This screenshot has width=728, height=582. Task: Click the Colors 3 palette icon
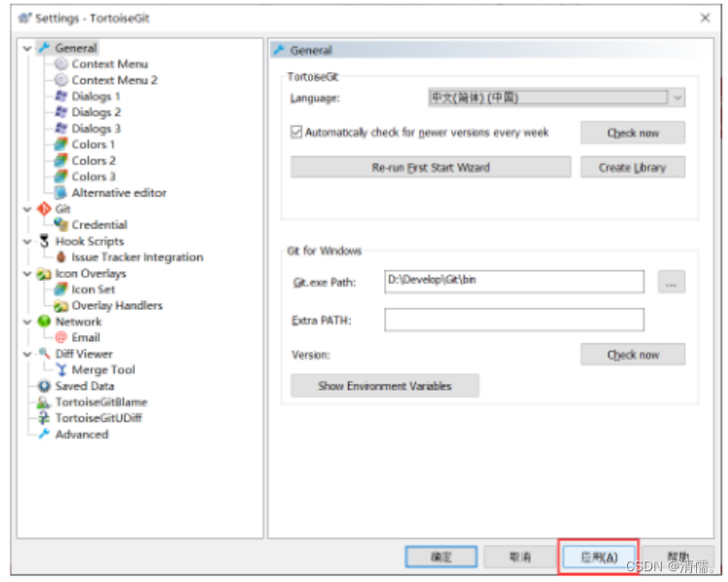[x=61, y=177]
